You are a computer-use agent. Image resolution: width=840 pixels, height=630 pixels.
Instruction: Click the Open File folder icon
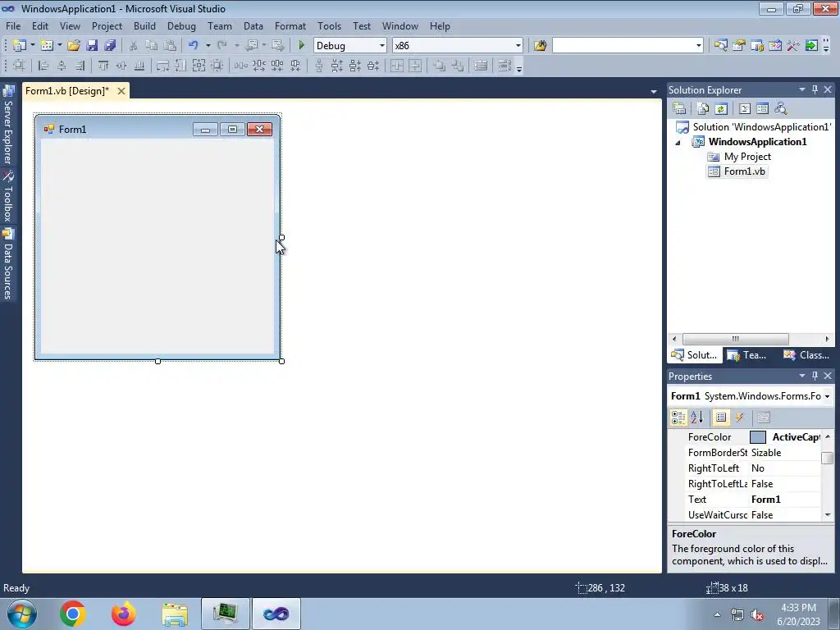pyautogui.click(x=73, y=46)
